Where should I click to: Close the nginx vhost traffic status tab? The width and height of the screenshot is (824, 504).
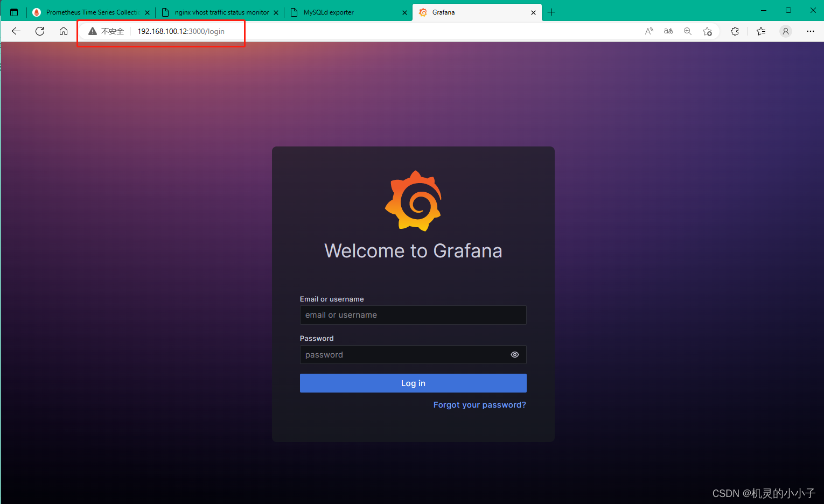276,12
